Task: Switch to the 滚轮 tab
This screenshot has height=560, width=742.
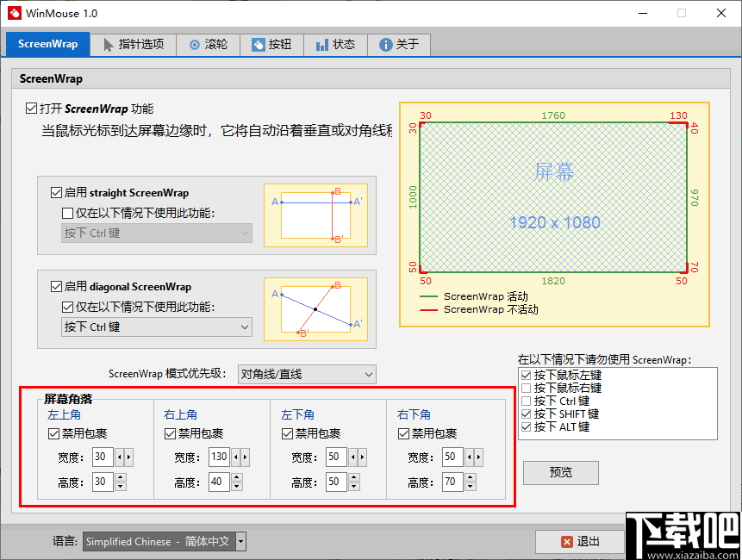Action: coord(207,44)
